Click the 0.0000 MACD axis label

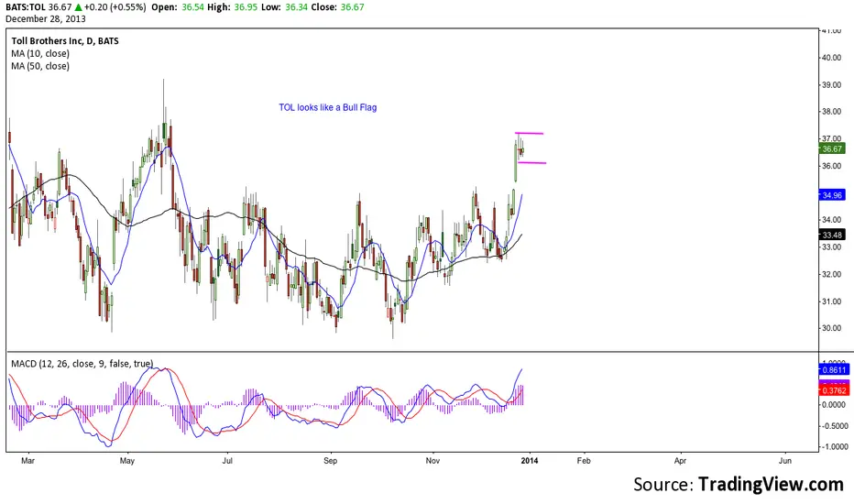point(834,405)
